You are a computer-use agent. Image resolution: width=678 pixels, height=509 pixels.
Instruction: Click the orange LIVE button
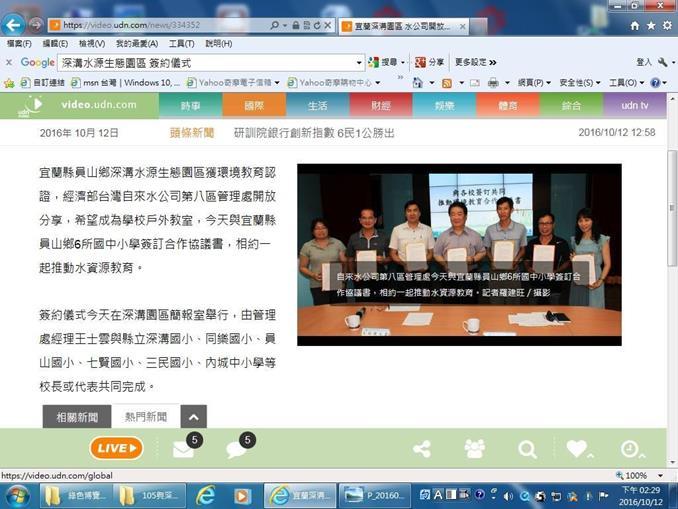[x=116, y=448]
